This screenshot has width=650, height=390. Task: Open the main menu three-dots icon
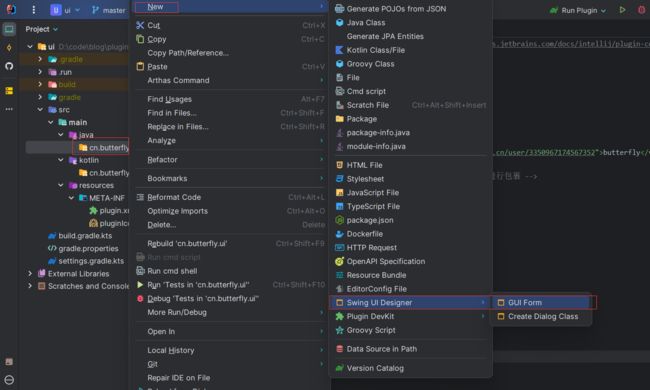(x=34, y=10)
